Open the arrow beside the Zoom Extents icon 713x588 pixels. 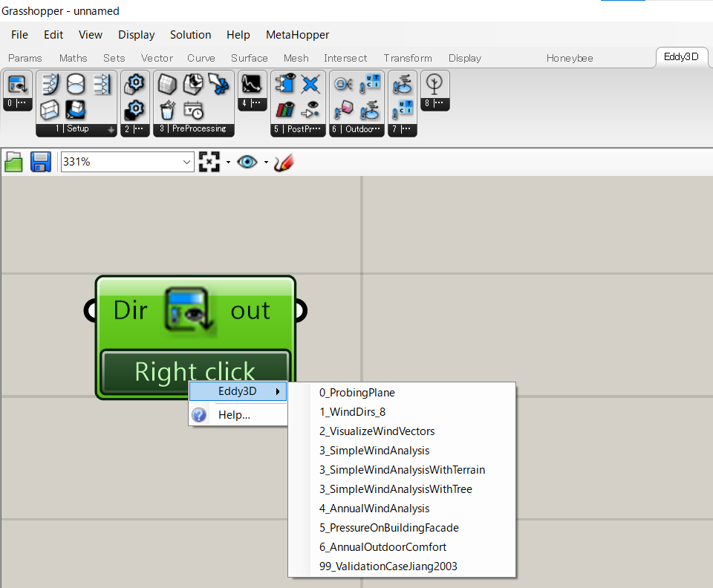click(228, 163)
